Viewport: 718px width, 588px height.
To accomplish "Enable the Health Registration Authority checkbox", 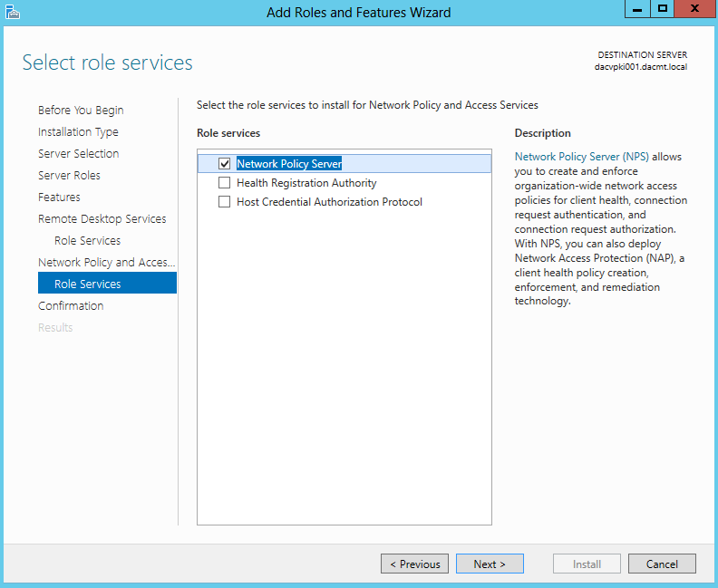I will click(225, 183).
